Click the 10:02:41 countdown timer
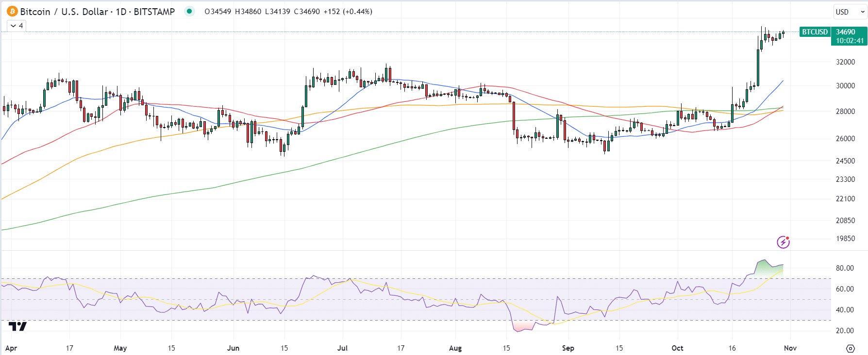The width and height of the screenshot is (868, 355). point(850,41)
